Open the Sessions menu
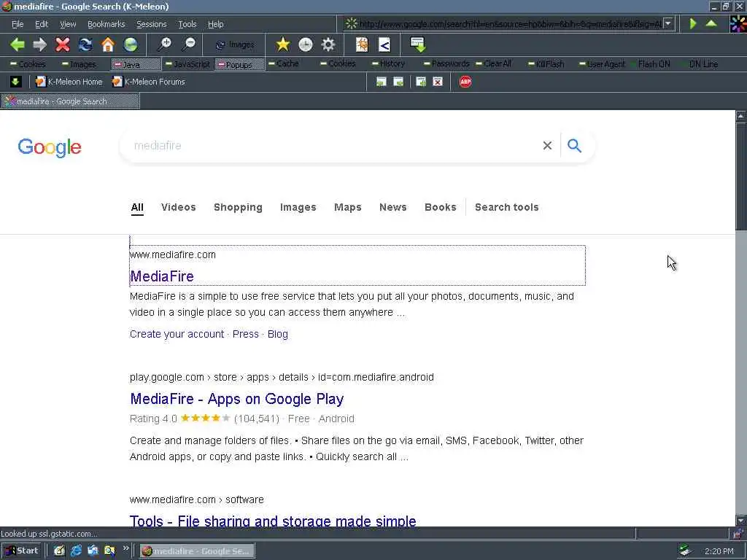Viewport: 747px width, 560px height. click(x=152, y=24)
